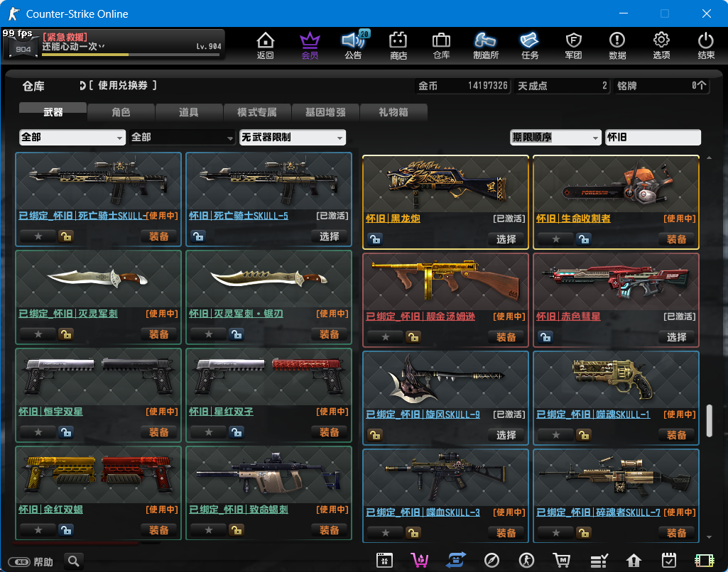The height and width of the screenshot is (572, 728).
Task: Open the 无武器限制 dropdown
Action: (x=293, y=137)
